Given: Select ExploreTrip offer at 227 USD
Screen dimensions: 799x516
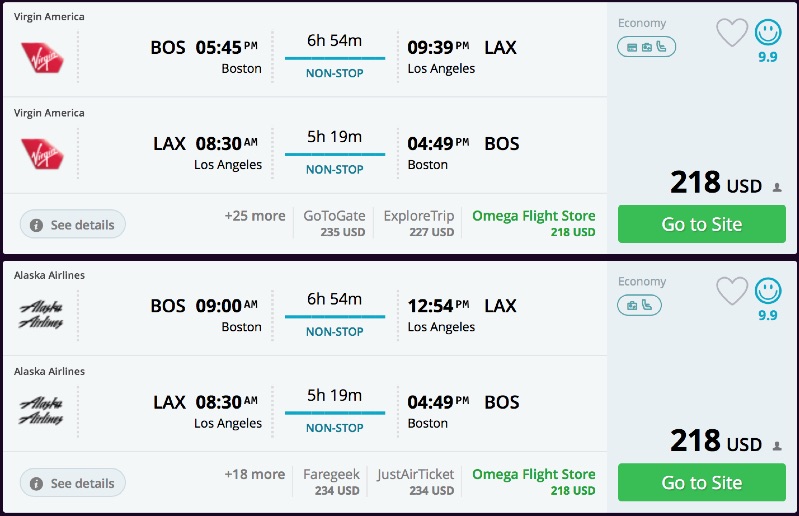Looking at the screenshot, I should [x=418, y=223].
